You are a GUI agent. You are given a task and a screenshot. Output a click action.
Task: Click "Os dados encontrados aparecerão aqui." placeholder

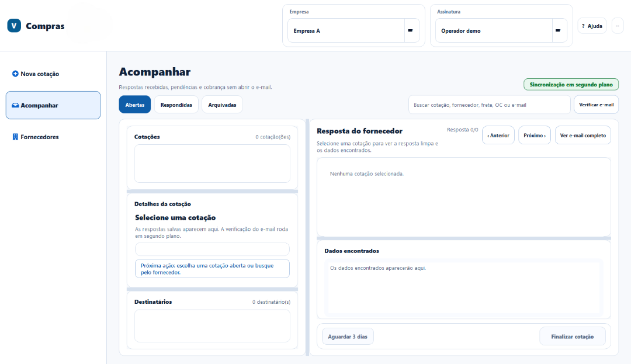378,268
